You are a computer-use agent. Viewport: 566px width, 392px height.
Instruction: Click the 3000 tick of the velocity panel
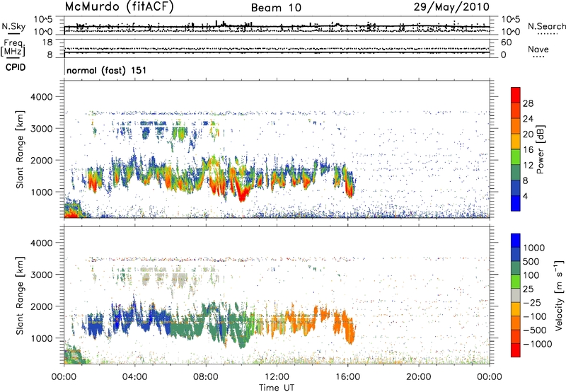[41, 275]
